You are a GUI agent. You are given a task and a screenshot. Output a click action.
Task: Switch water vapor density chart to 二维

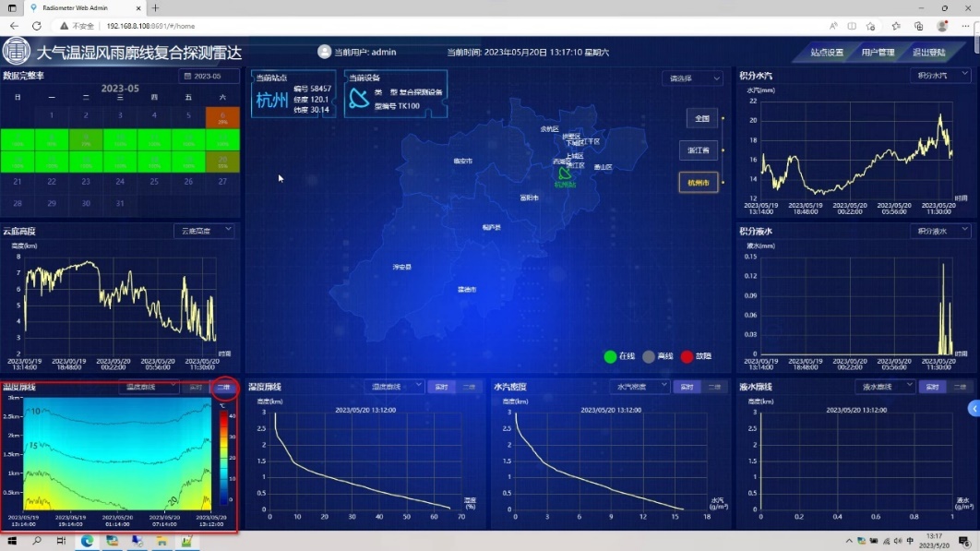(x=714, y=387)
